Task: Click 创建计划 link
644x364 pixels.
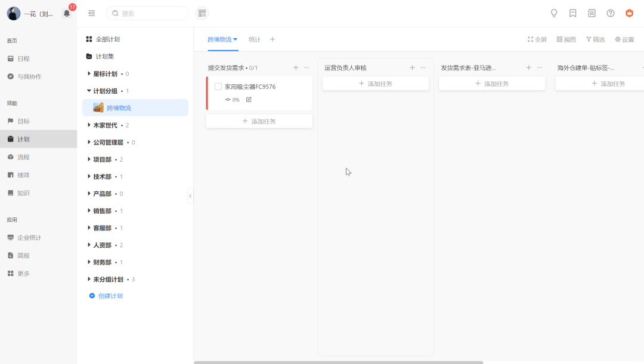Action: pos(106,296)
